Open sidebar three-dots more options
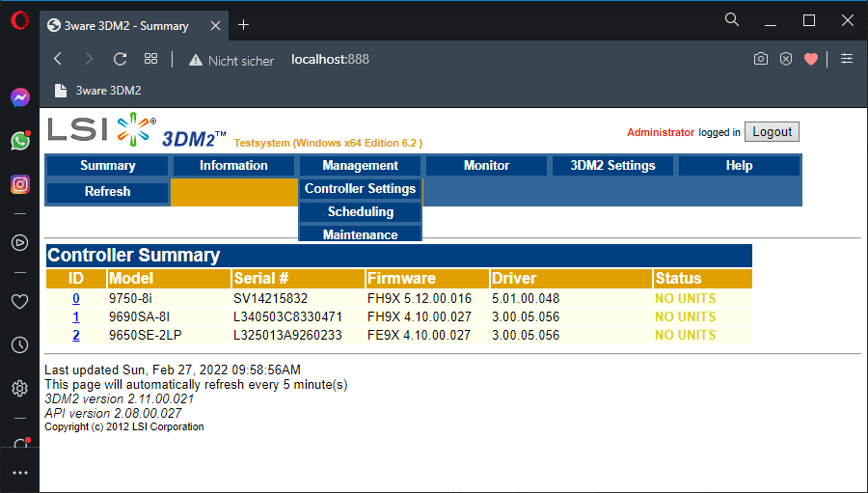This screenshot has width=868, height=493. [x=20, y=473]
